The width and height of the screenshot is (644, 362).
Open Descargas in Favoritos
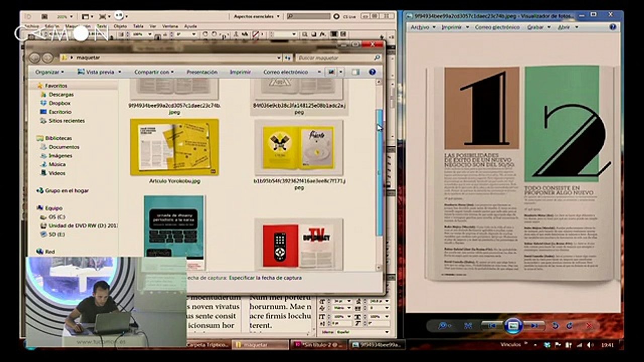tap(61, 95)
